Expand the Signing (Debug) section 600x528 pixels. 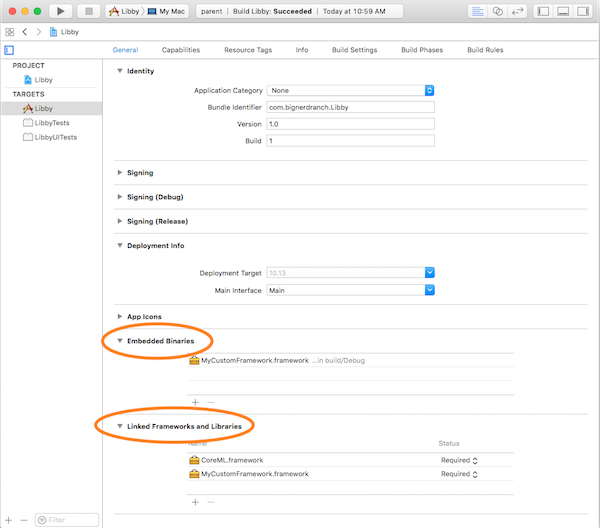[x=120, y=197]
